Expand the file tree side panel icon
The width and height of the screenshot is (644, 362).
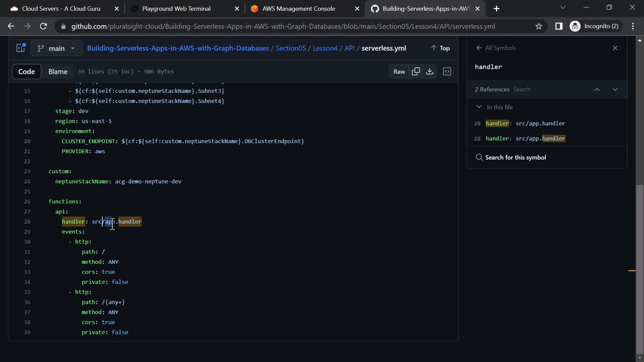click(21, 48)
